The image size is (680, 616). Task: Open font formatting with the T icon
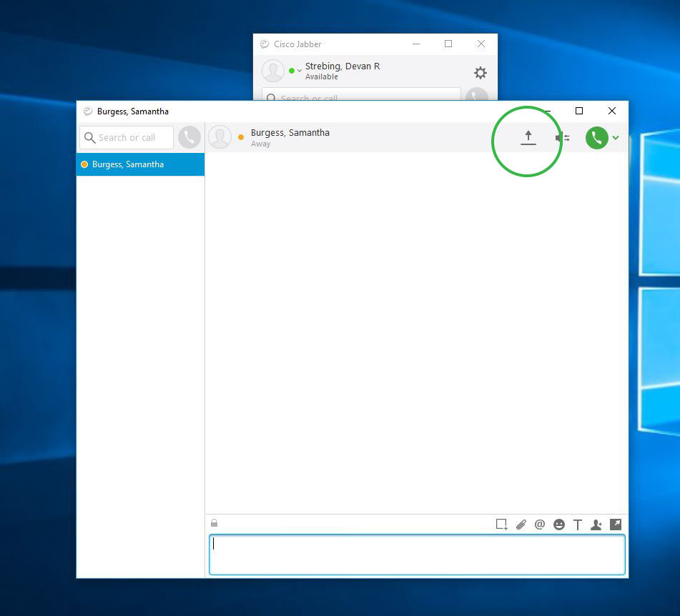pos(578,525)
